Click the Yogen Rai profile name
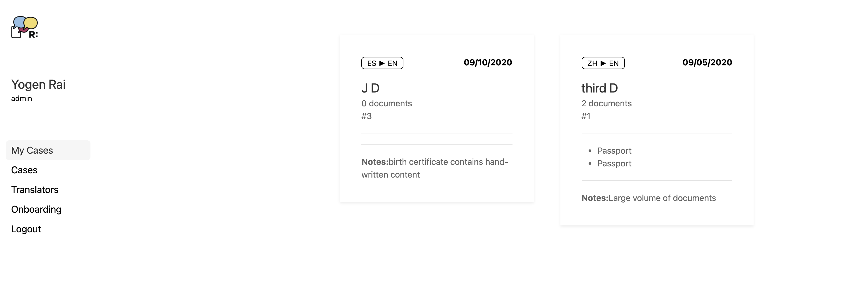The width and height of the screenshot is (868, 294). [38, 85]
